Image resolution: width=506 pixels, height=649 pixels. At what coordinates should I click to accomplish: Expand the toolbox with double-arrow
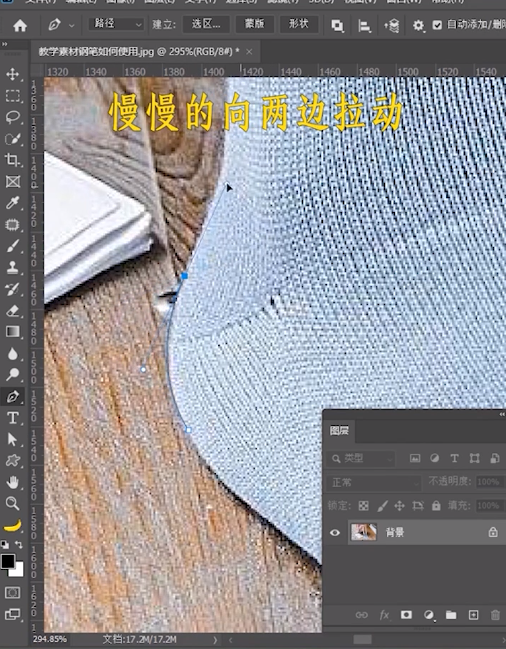(4, 44)
